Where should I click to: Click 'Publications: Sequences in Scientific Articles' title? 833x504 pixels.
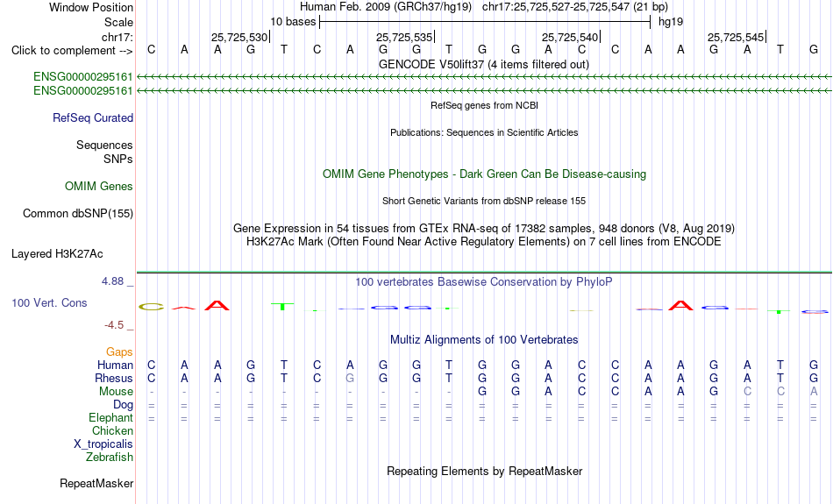point(484,132)
